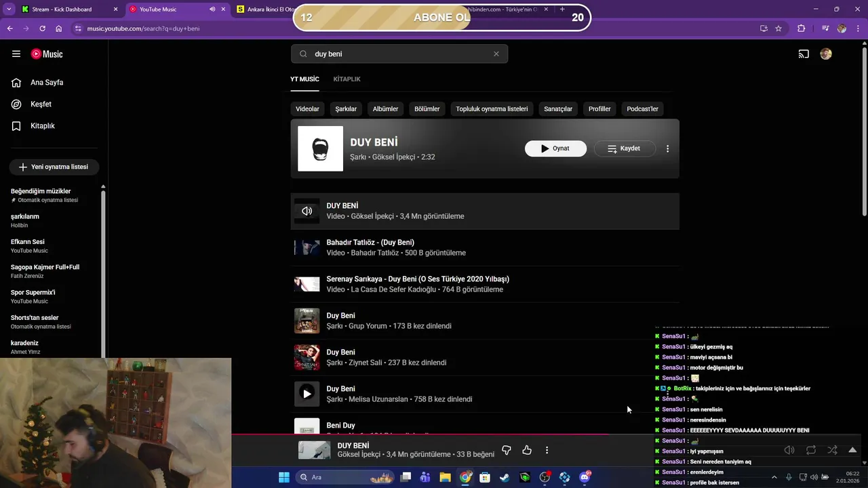The image size is (868, 488).
Task: Like the playing song in player bar
Action: click(527, 450)
